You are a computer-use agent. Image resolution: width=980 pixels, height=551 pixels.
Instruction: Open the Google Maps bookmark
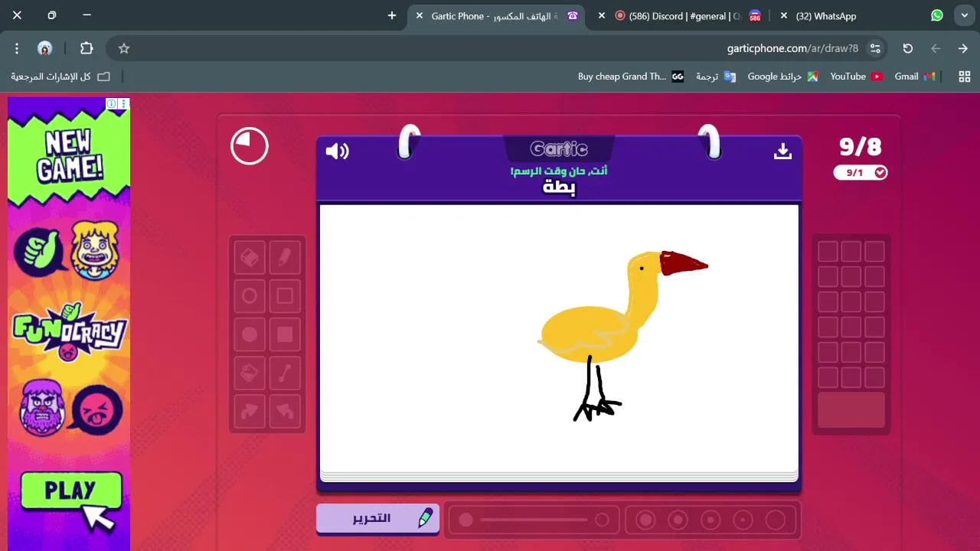click(x=782, y=77)
